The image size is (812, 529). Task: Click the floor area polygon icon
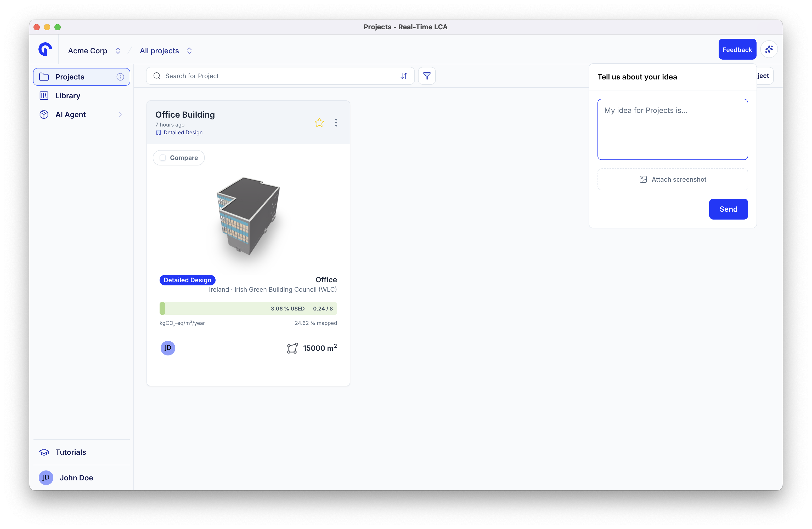pyautogui.click(x=292, y=348)
